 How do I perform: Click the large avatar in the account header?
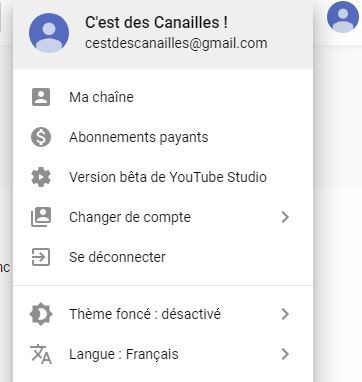point(49,33)
